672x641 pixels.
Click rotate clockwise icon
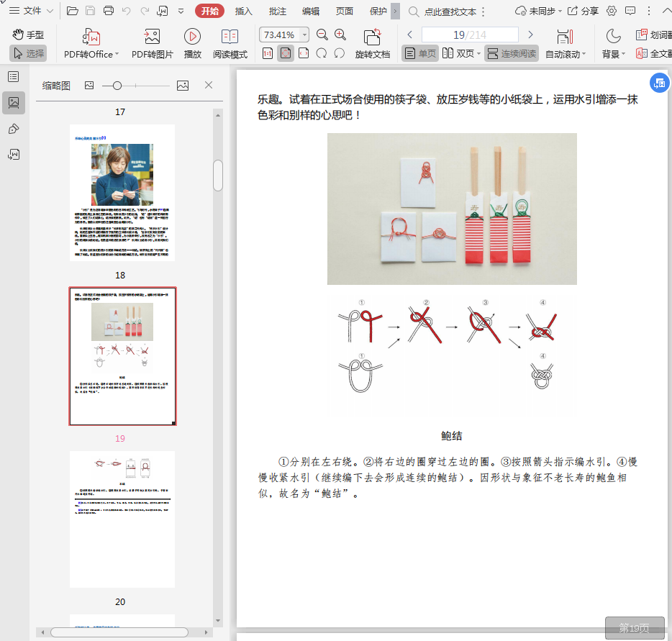tap(321, 53)
